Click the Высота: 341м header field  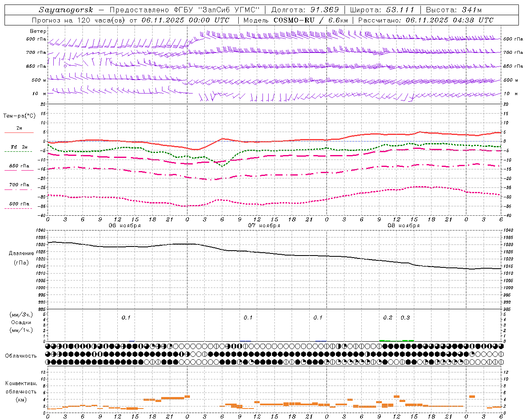[454, 10]
